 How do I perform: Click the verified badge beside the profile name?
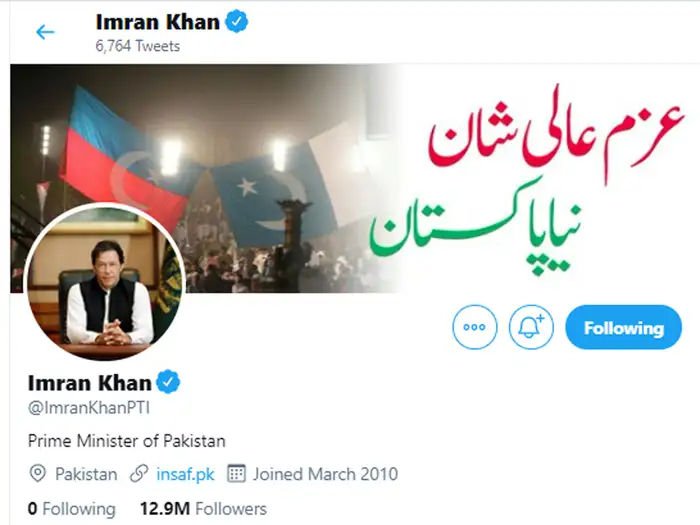pyautogui.click(x=168, y=382)
